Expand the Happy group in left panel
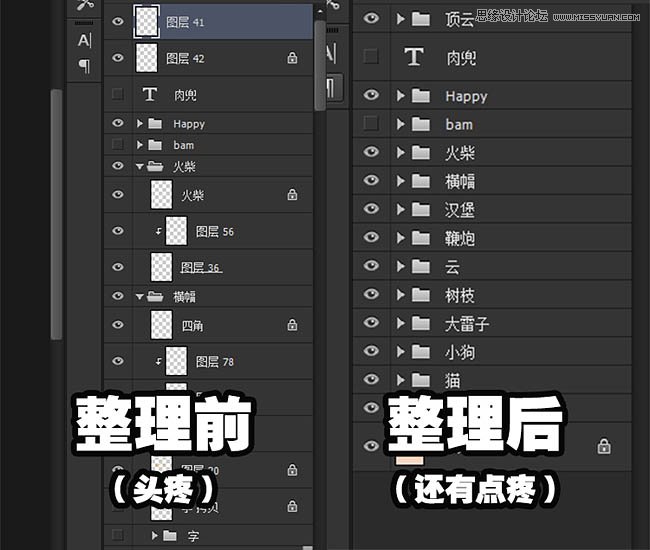 (140, 123)
